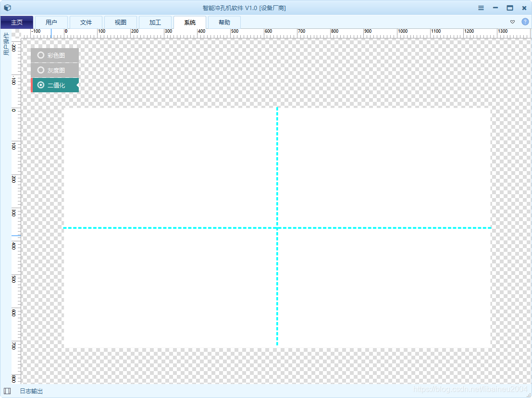Open the 主页 tab

point(17,23)
